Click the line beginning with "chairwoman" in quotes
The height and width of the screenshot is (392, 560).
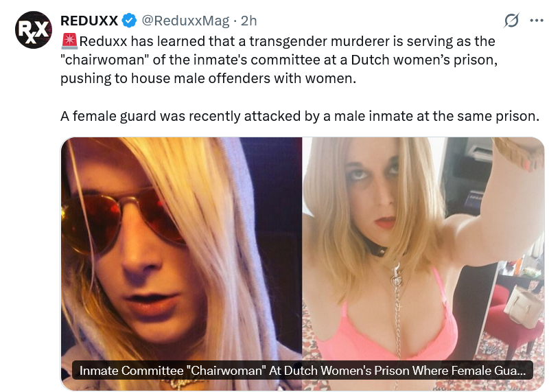point(279,60)
